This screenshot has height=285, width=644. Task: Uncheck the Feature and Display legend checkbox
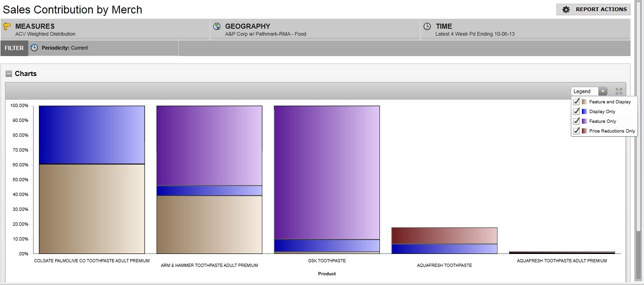[577, 101]
